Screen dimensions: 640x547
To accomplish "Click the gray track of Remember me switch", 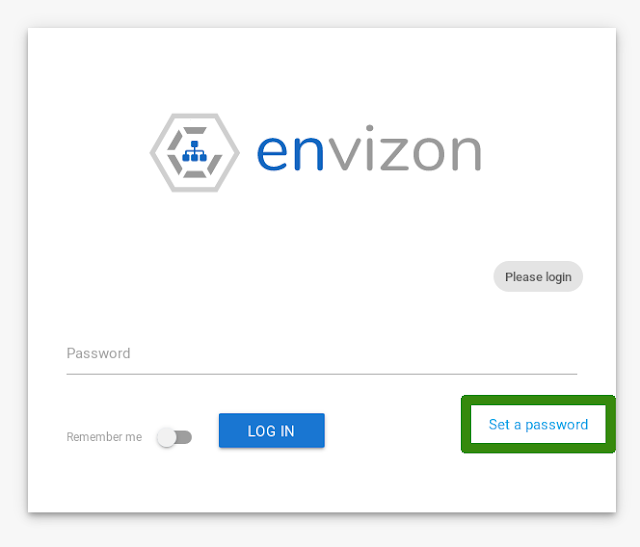I will [x=184, y=437].
